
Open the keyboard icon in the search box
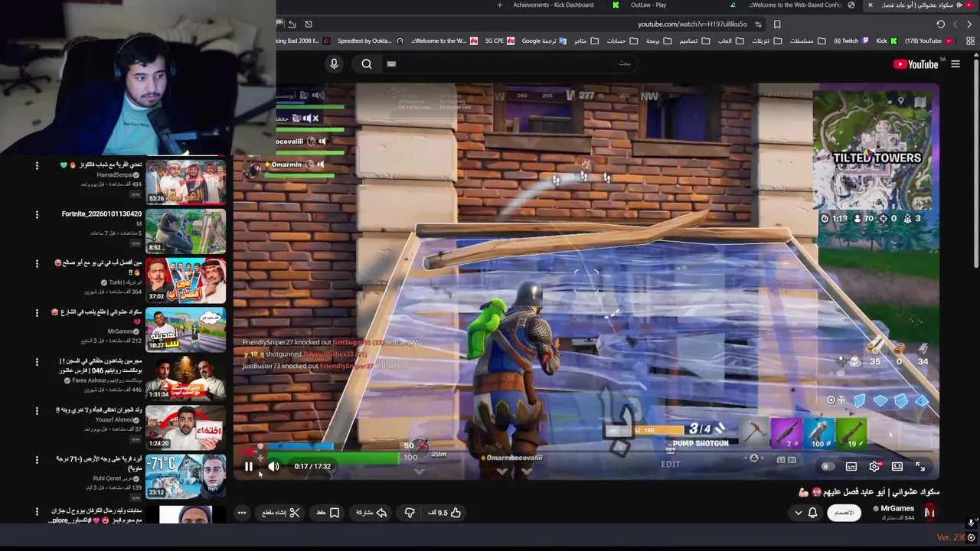391,64
